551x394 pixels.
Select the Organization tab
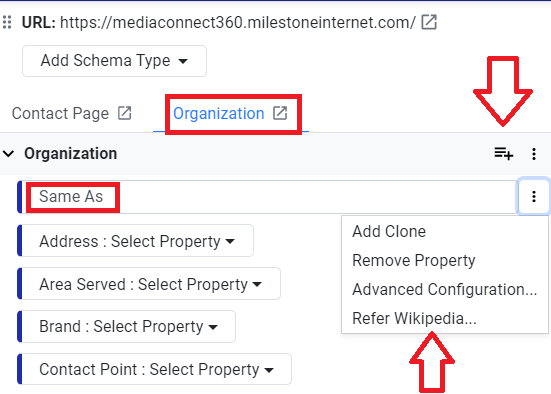pos(219,114)
